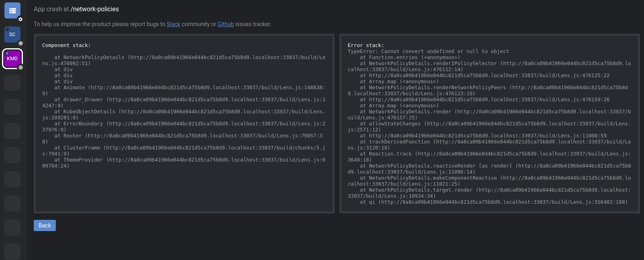Open the Slack community link
644x260 pixels.
pos(174,24)
